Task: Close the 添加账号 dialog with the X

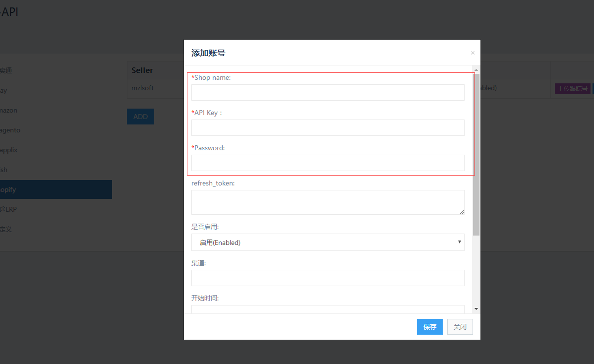Action: [473, 53]
